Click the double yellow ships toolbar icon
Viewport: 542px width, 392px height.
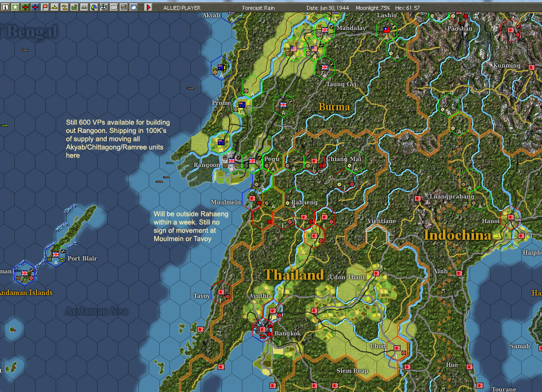(64, 7)
